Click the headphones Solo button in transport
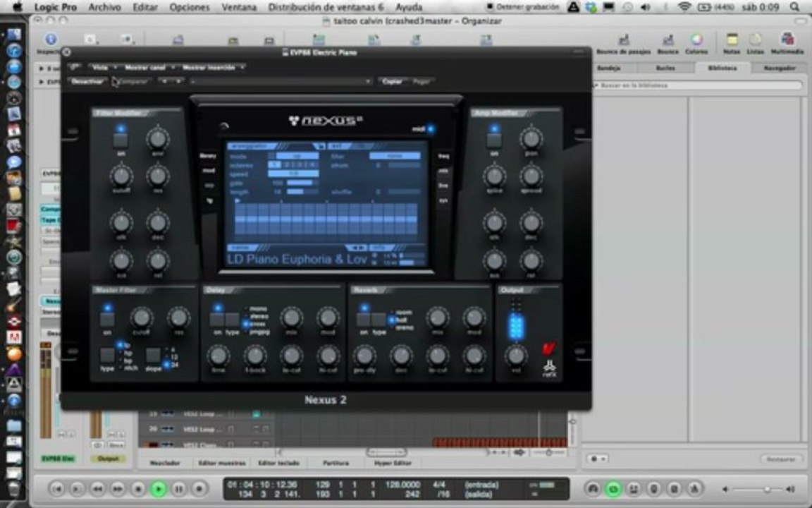Viewport: 812px width, 508px height. coord(593,489)
